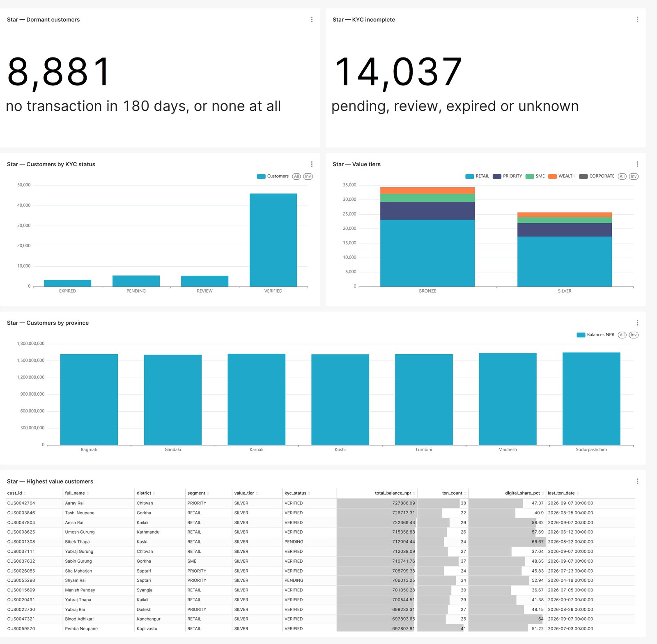Invert series selection in Customers by province legend

634,335
